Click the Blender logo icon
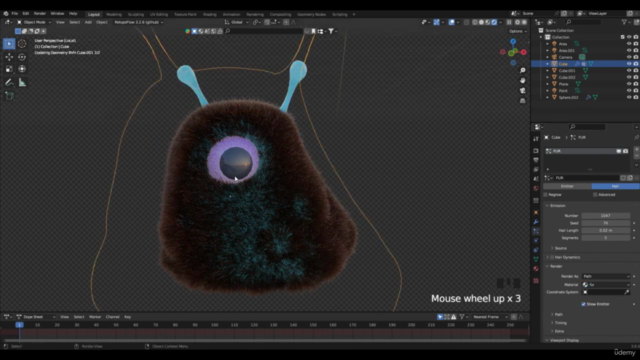 coord(6,13)
